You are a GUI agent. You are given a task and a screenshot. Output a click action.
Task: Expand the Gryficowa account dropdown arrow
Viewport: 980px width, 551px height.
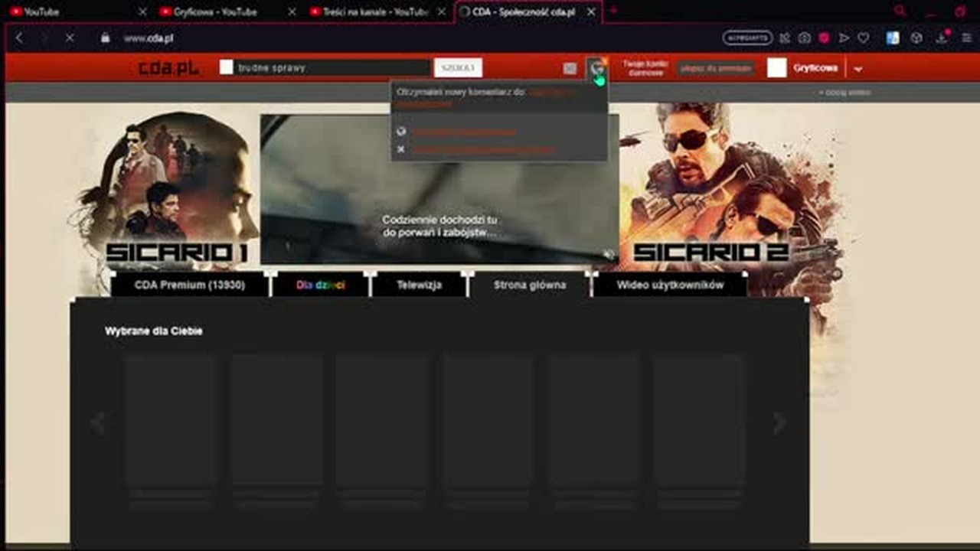click(858, 68)
